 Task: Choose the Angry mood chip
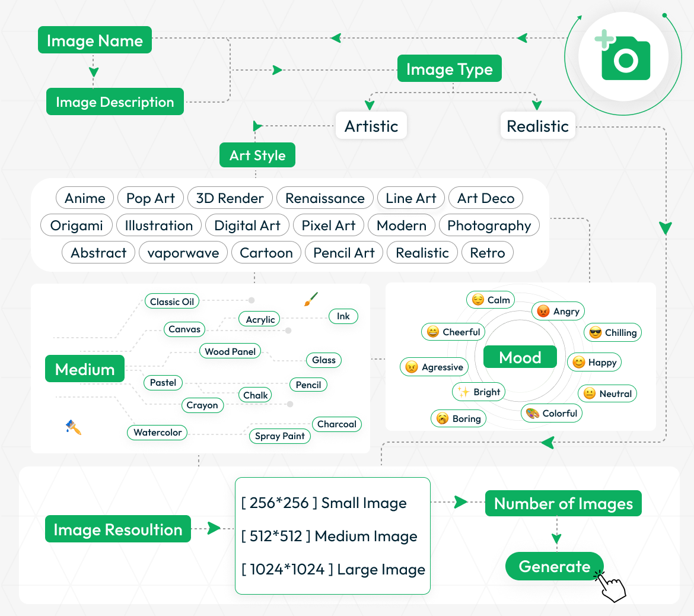coord(558,311)
